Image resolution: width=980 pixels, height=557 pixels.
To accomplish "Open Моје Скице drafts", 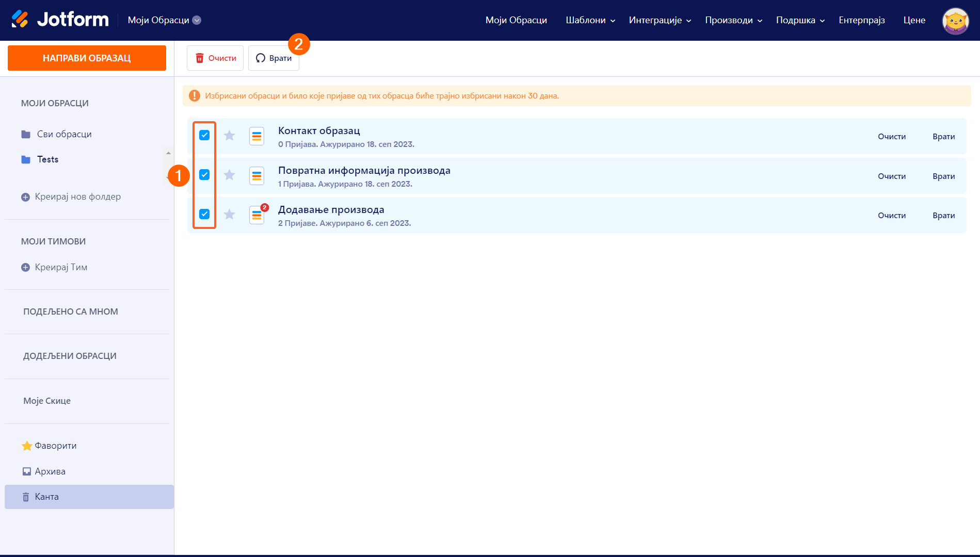I will (47, 401).
